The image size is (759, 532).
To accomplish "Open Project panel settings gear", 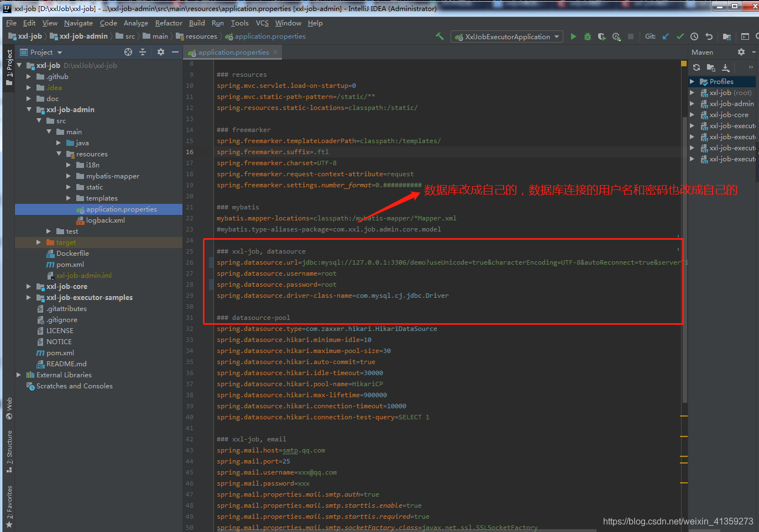I will (161, 52).
